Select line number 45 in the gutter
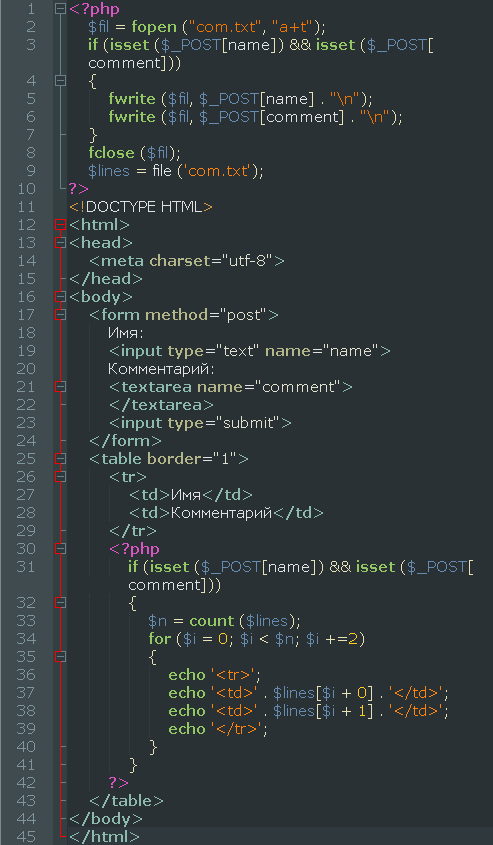Screen dimensions: 493x845 (x=26, y=836)
